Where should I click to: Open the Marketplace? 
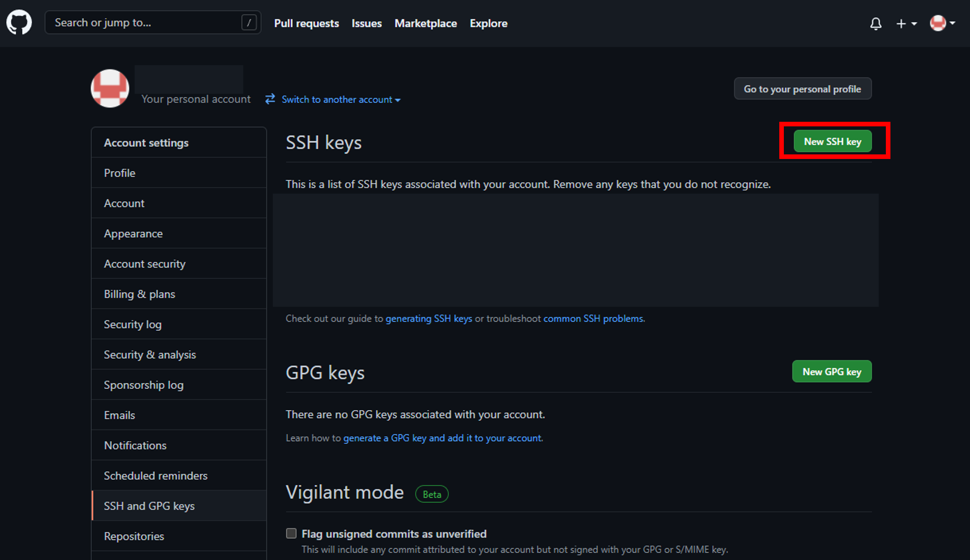click(x=425, y=23)
